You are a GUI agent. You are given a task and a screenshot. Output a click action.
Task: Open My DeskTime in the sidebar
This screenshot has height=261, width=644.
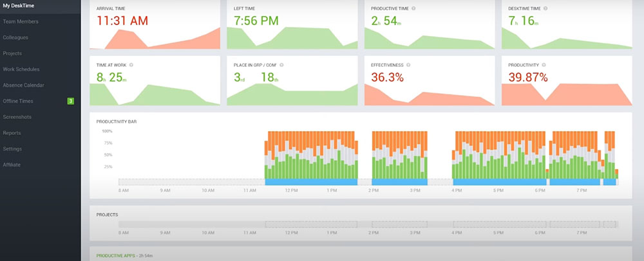click(x=19, y=6)
